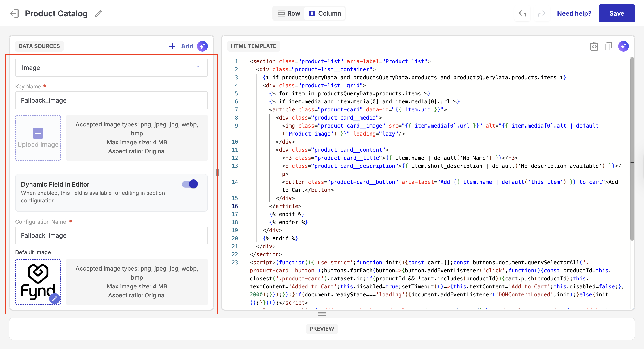Click the Upload Image box
Screen dimensions: 644x349
coord(38,138)
